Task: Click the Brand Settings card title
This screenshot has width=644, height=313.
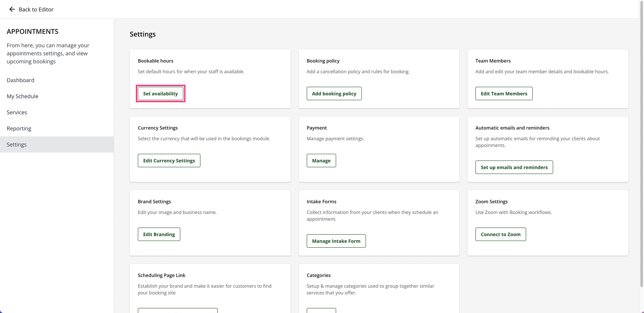Action: tap(154, 201)
